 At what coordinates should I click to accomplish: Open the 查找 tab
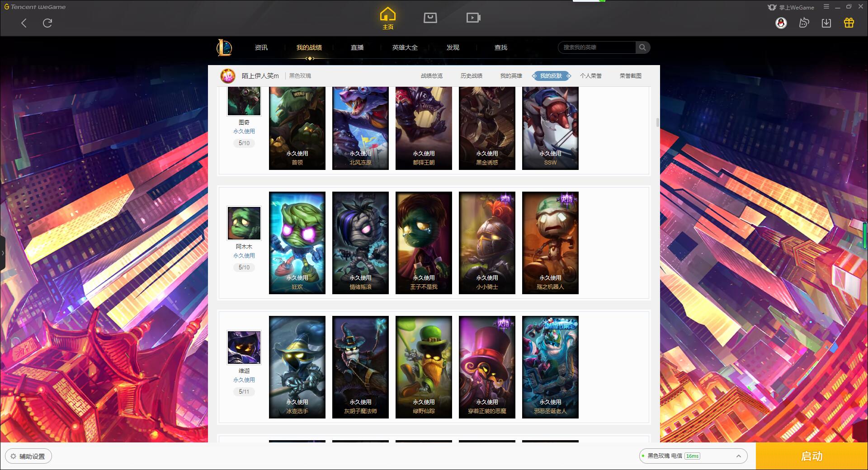[x=501, y=47]
